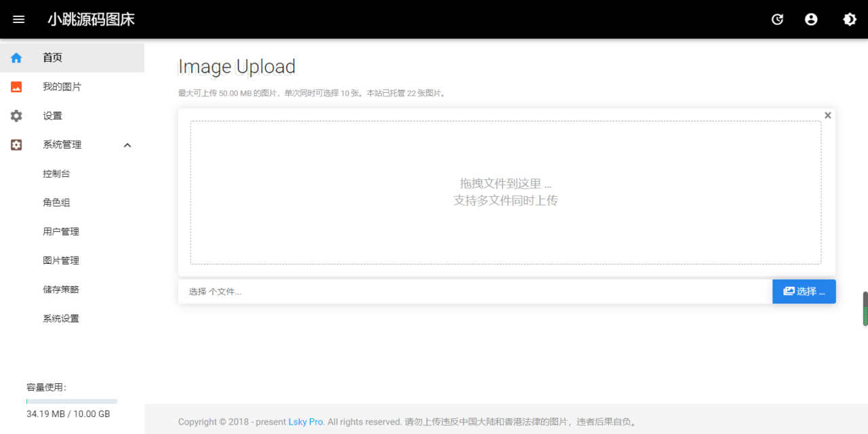The width and height of the screenshot is (868, 434).
Task: Click the blue 选择 upload button
Action: point(804,291)
